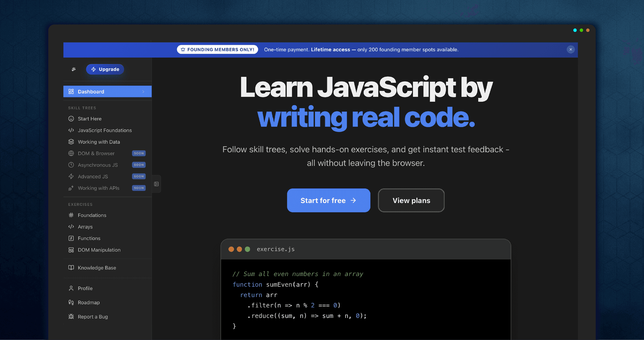Click the EXERCISES section label
This screenshot has height=340, width=644.
tap(80, 204)
